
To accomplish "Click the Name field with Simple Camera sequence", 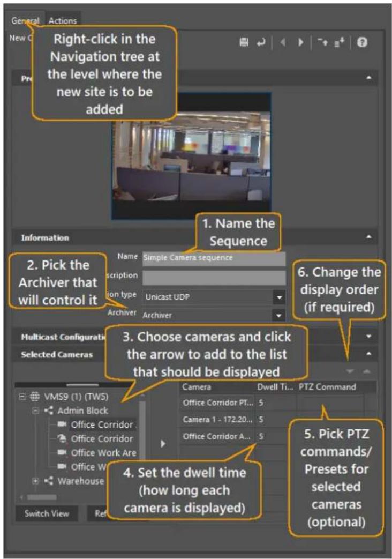I will pos(214,258).
